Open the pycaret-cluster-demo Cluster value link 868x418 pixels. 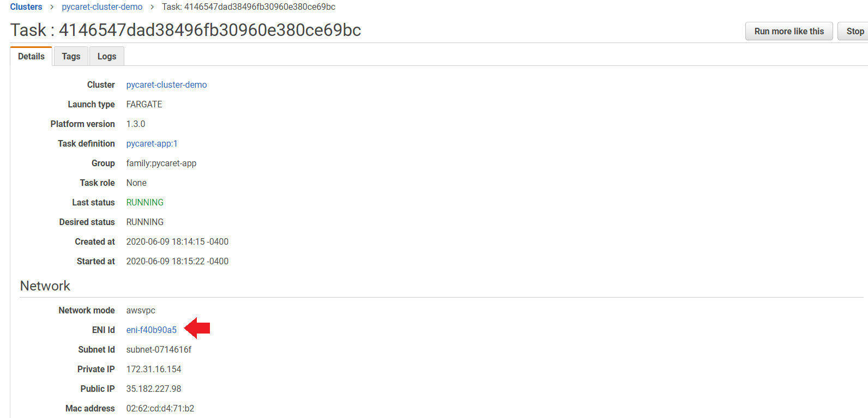click(166, 84)
